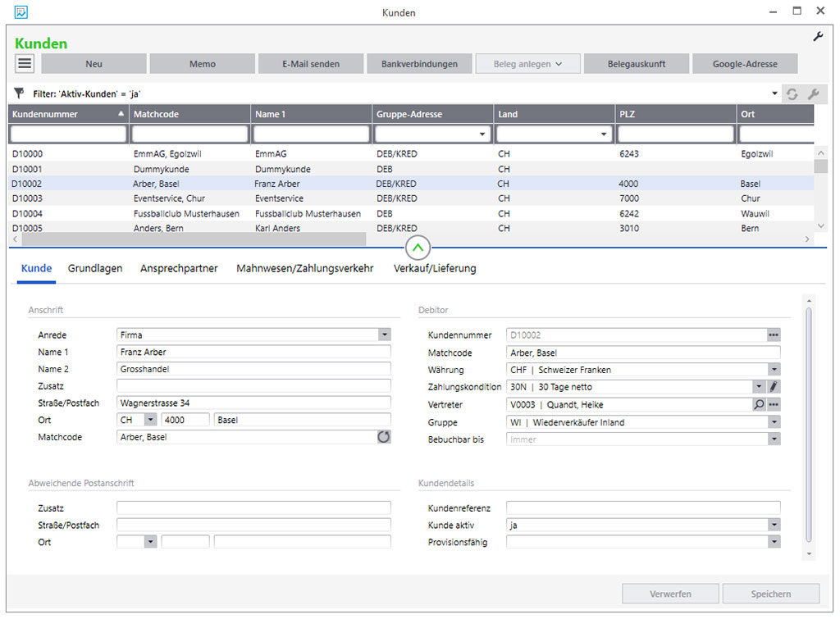Click the Matchcode column filter field
Viewport: 840px width, 619px height.
(189, 134)
